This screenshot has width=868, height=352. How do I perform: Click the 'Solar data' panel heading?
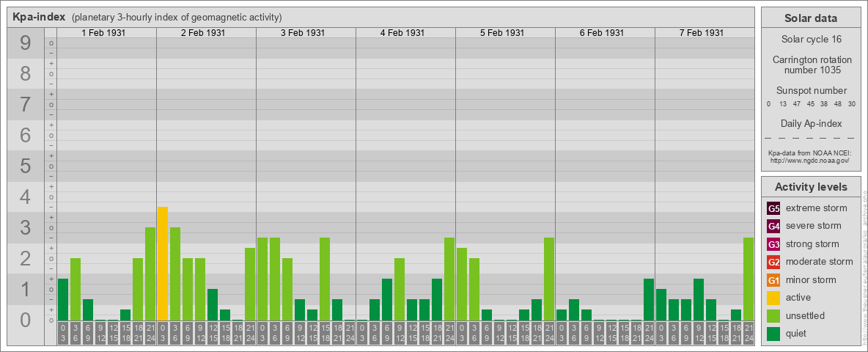click(x=811, y=18)
